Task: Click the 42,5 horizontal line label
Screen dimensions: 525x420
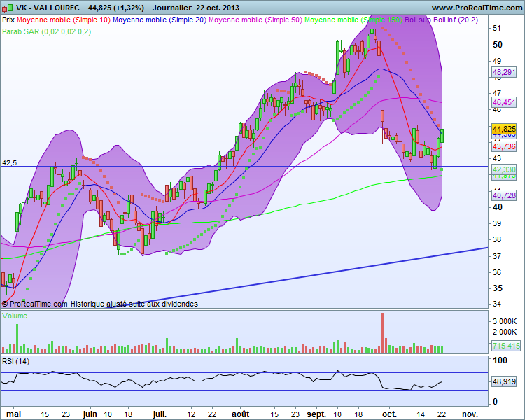Action: coord(9,163)
